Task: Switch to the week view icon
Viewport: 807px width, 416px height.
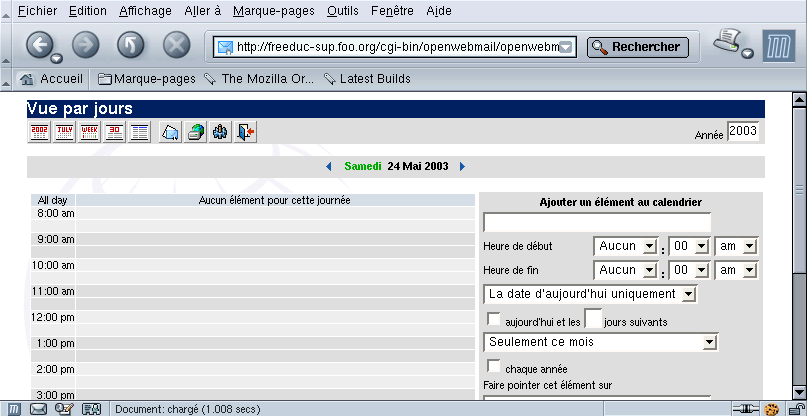Action: point(90,132)
